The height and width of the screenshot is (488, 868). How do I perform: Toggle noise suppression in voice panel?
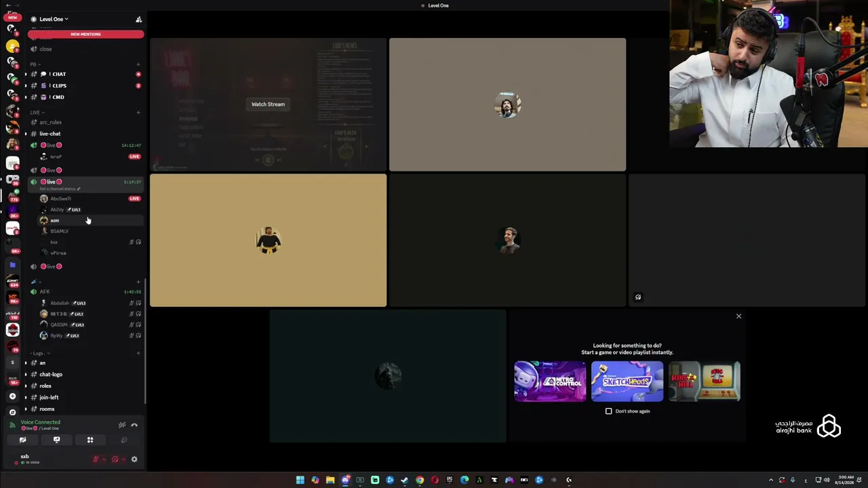pos(122,425)
